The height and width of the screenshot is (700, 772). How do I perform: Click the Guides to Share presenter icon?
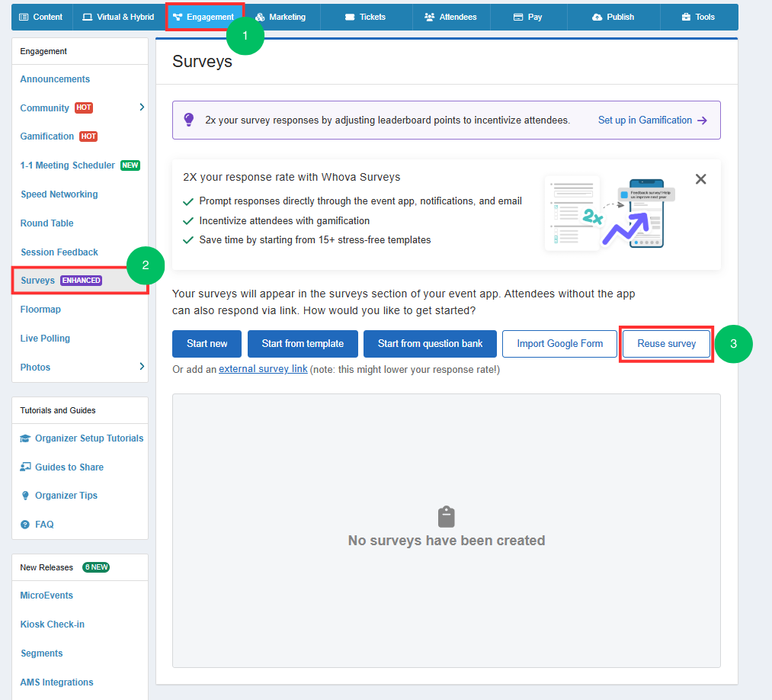coord(25,467)
